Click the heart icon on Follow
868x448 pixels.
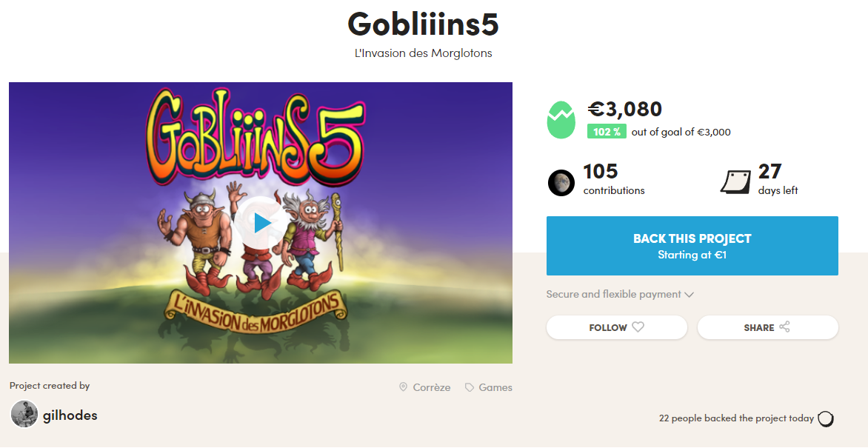638,327
